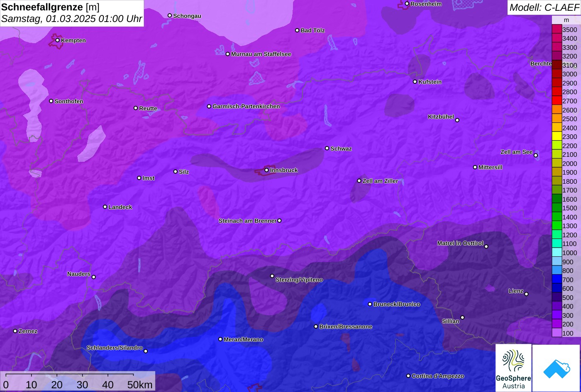Click the Schwaz location dot

point(327,148)
